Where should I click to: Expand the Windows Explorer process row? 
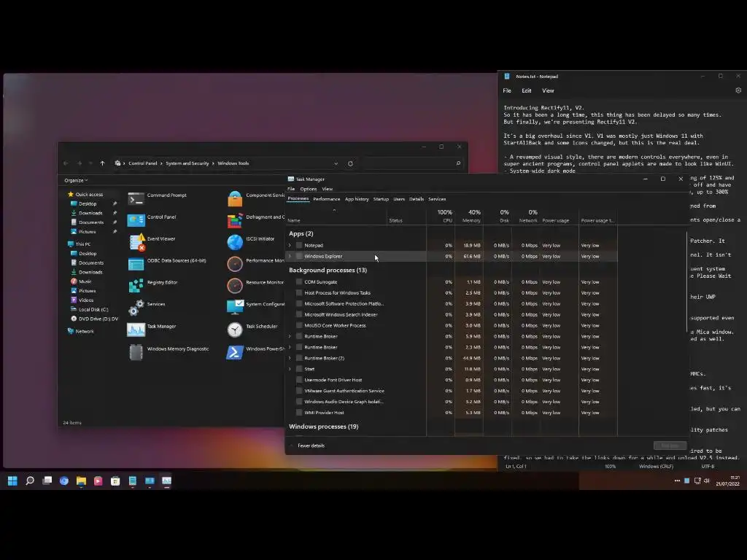point(290,256)
